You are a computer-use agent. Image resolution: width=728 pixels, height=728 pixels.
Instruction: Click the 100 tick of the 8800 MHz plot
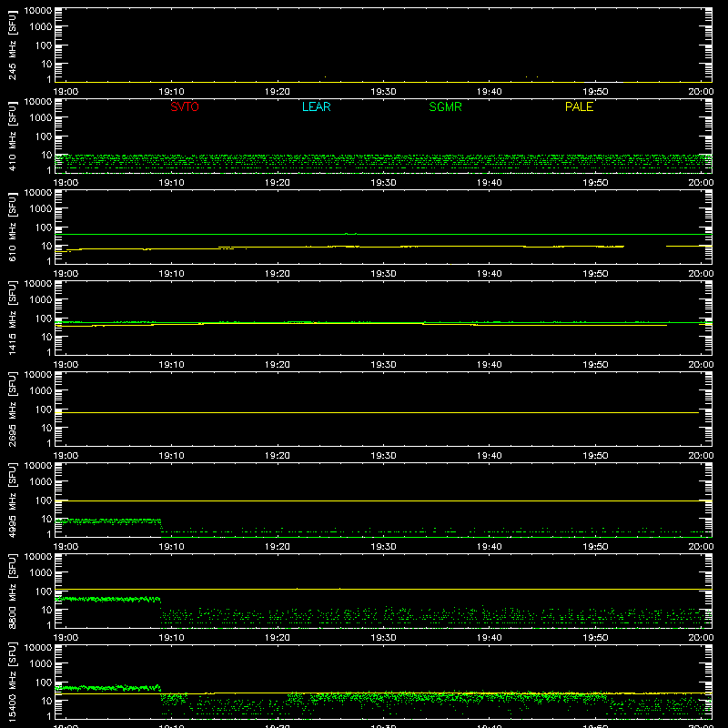pos(44,591)
